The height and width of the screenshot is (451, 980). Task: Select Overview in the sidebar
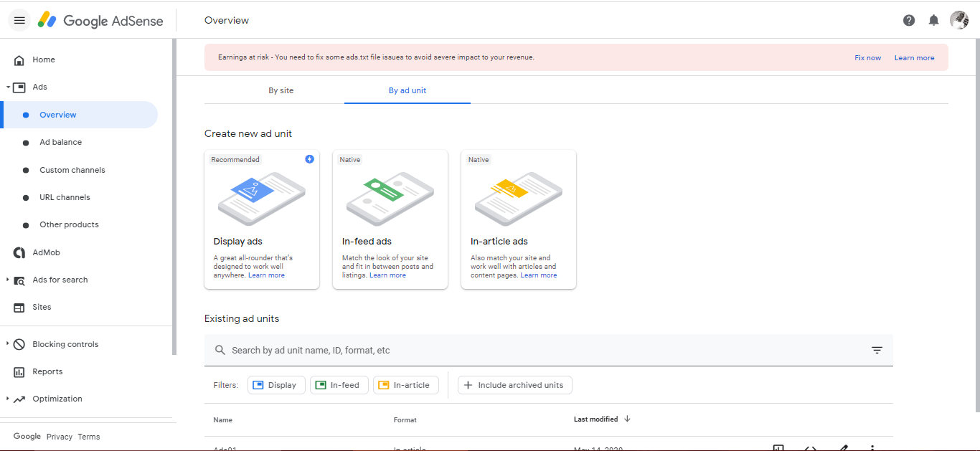(79, 115)
